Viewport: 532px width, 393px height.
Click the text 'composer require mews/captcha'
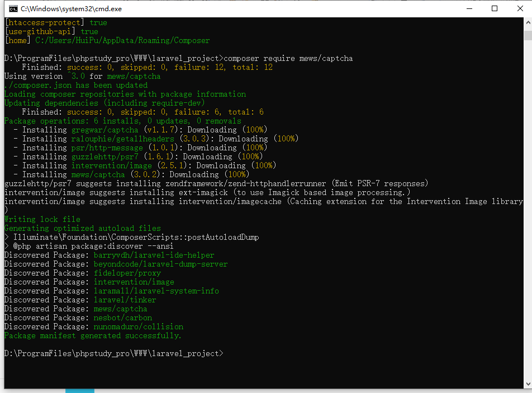(x=288, y=58)
